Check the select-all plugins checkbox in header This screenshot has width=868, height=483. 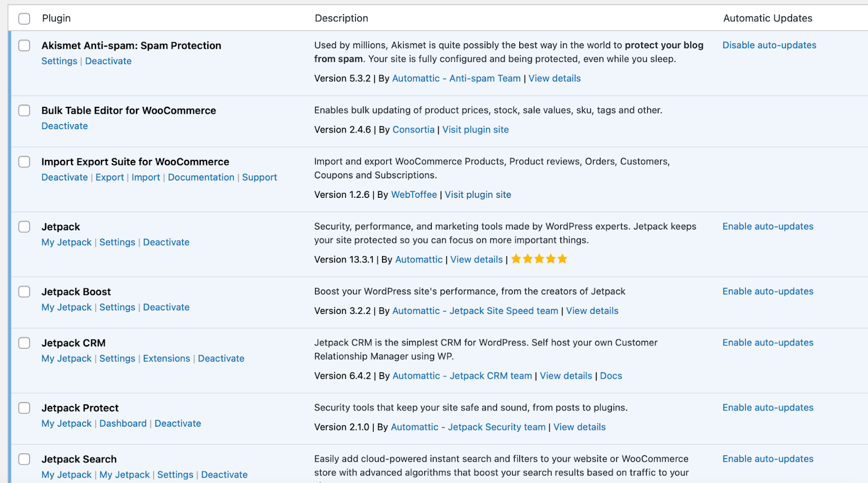(x=24, y=18)
